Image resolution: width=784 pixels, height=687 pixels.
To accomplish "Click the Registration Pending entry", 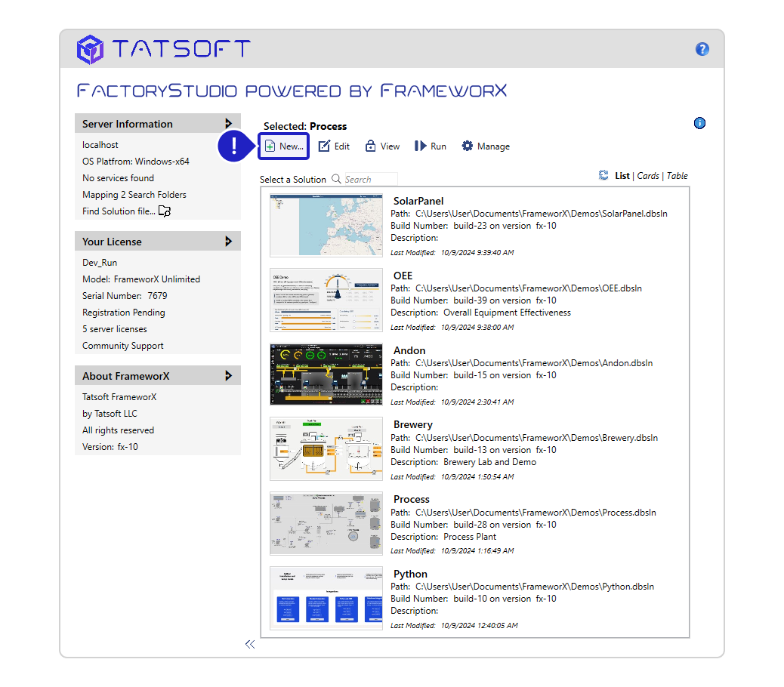I will [124, 313].
